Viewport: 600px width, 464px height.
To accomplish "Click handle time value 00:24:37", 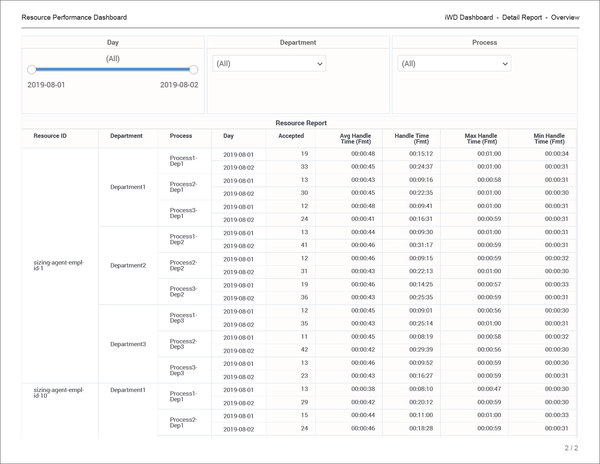I will pyautogui.click(x=421, y=167).
